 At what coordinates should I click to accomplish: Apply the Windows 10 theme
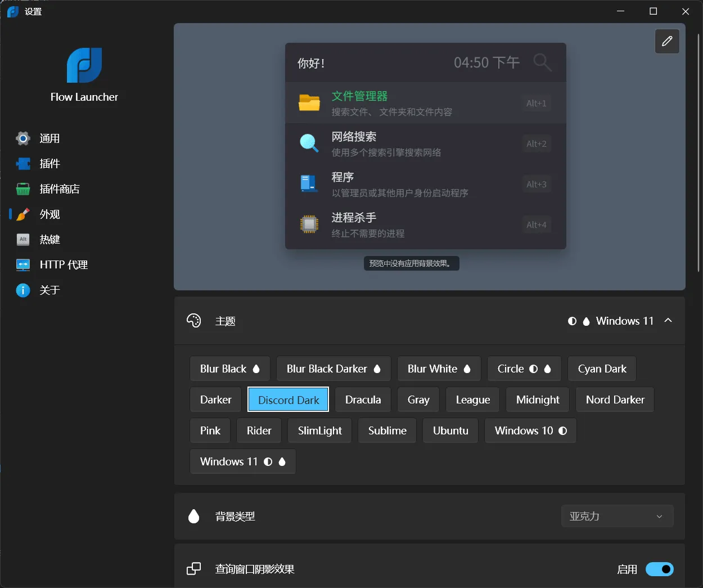pos(531,431)
